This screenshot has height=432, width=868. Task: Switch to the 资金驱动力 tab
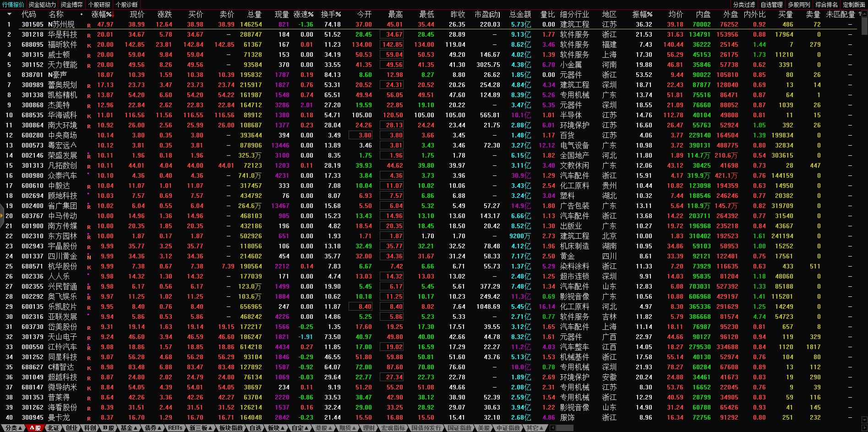point(42,5)
